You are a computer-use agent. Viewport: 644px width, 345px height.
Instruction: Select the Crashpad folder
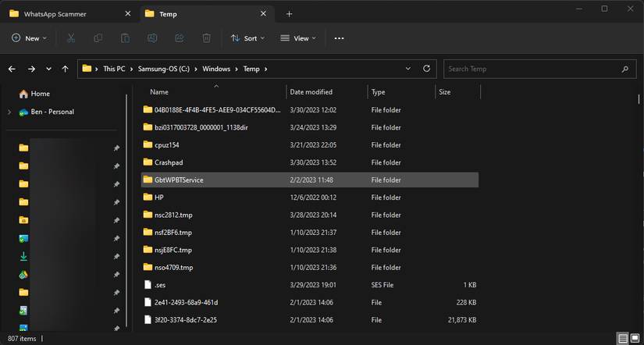click(x=168, y=162)
